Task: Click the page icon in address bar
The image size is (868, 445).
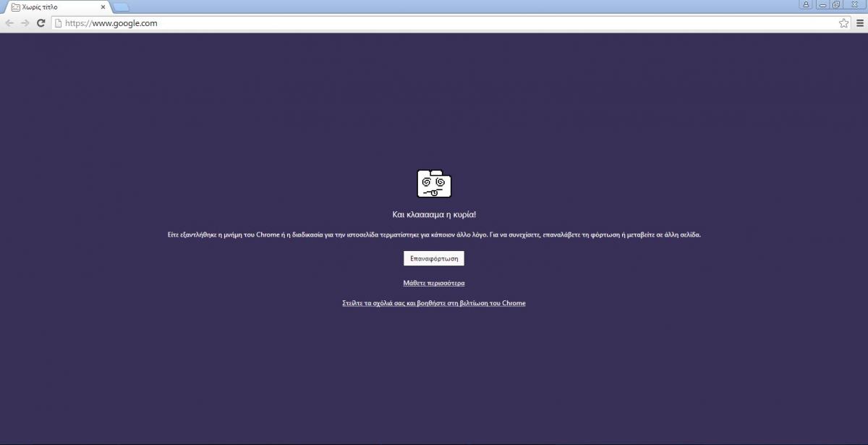Action: (59, 23)
